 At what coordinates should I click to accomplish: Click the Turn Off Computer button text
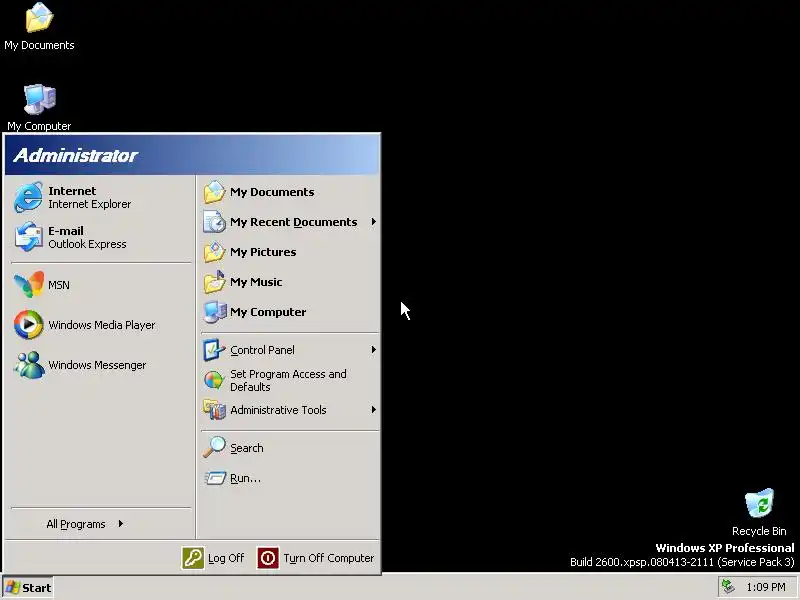(x=329, y=558)
